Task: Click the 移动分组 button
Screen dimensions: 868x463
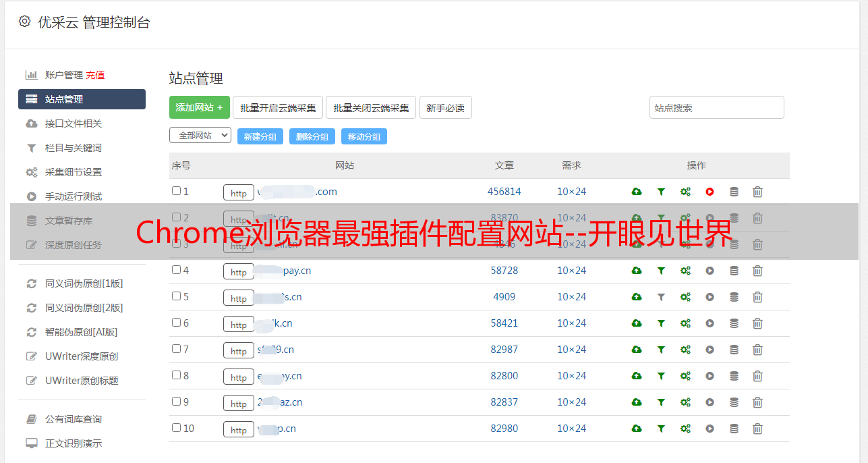Action: pos(364,136)
